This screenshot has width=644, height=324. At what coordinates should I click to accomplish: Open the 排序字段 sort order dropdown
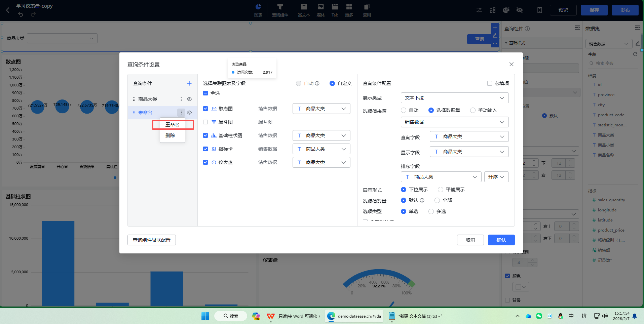click(496, 176)
